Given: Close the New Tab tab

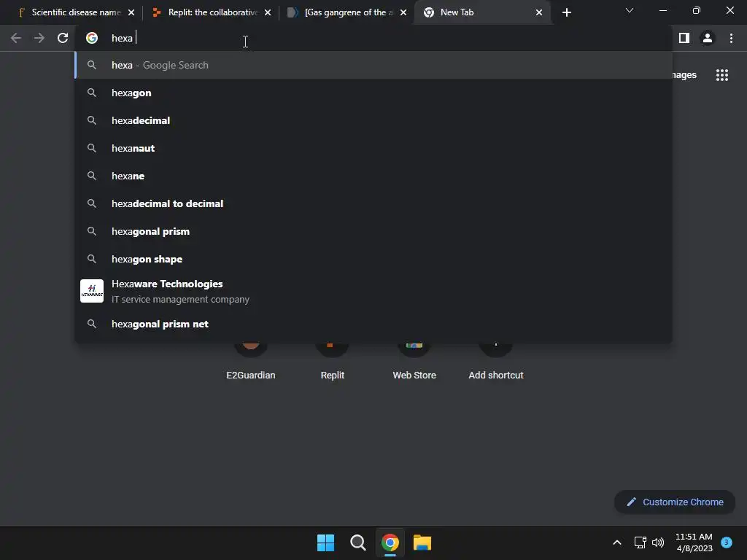Looking at the screenshot, I should click(539, 12).
